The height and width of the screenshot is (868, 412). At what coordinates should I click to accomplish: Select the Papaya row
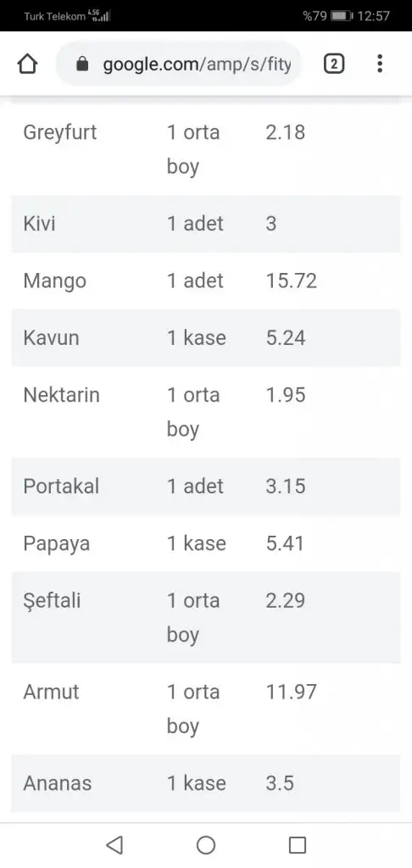(x=206, y=543)
